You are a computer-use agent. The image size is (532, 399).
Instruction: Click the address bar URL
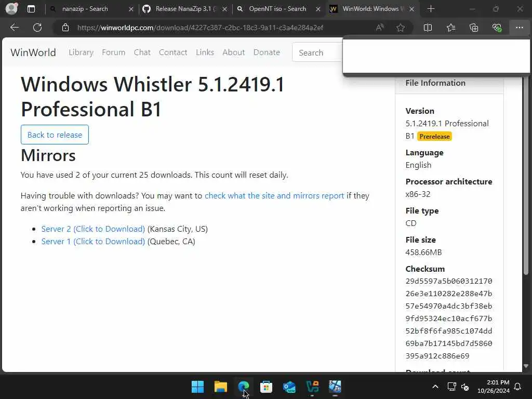(200, 28)
